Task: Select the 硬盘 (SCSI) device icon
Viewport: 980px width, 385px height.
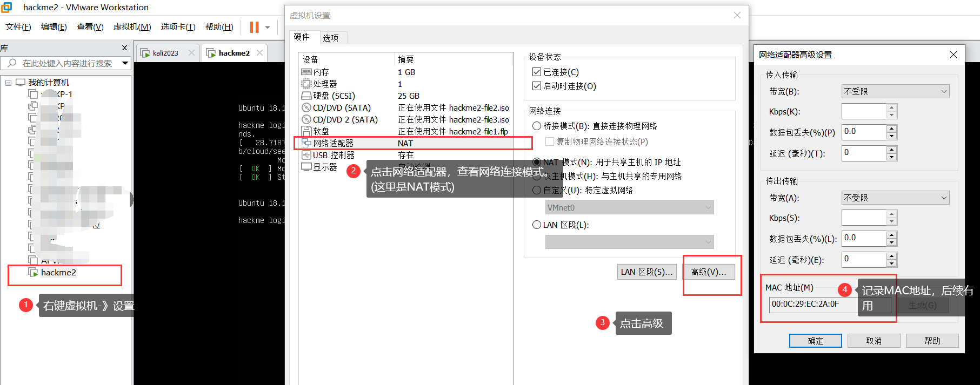Action: (306, 96)
